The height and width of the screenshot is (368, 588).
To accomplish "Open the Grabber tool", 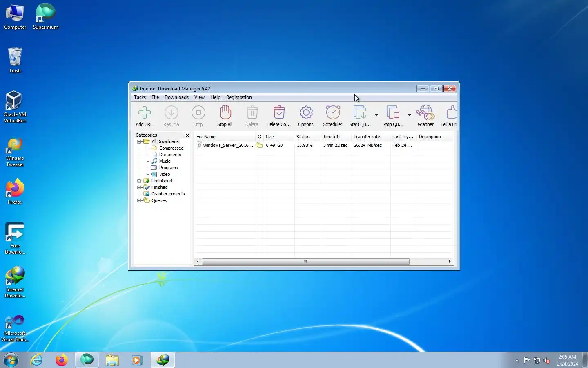I will [x=425, y=112].
